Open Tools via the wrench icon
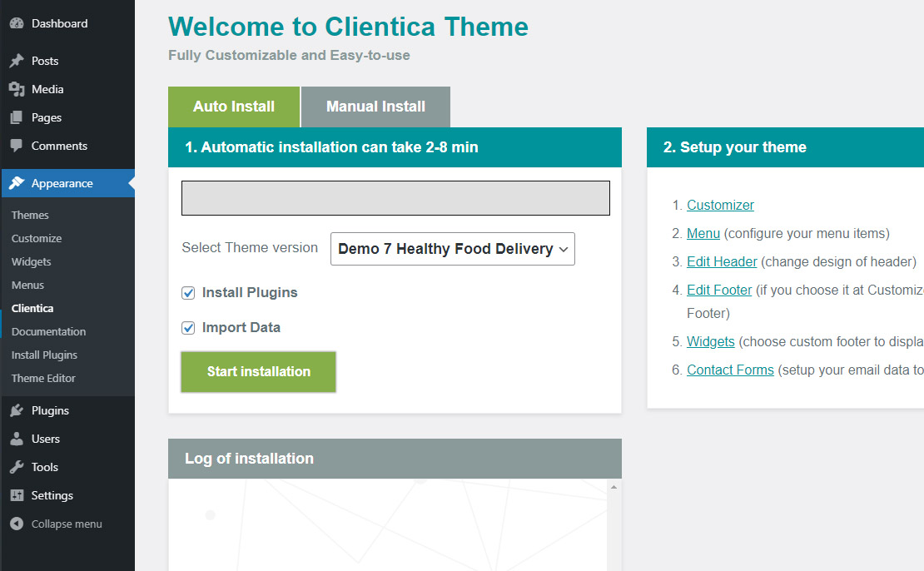Viewport: 924px width, 571px height. point(17,467)
